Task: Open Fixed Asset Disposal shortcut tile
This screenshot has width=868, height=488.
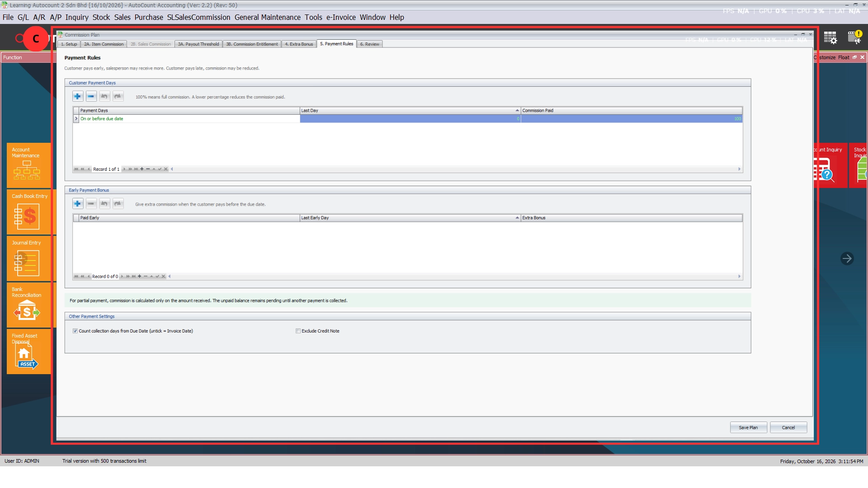Action: 28,352
